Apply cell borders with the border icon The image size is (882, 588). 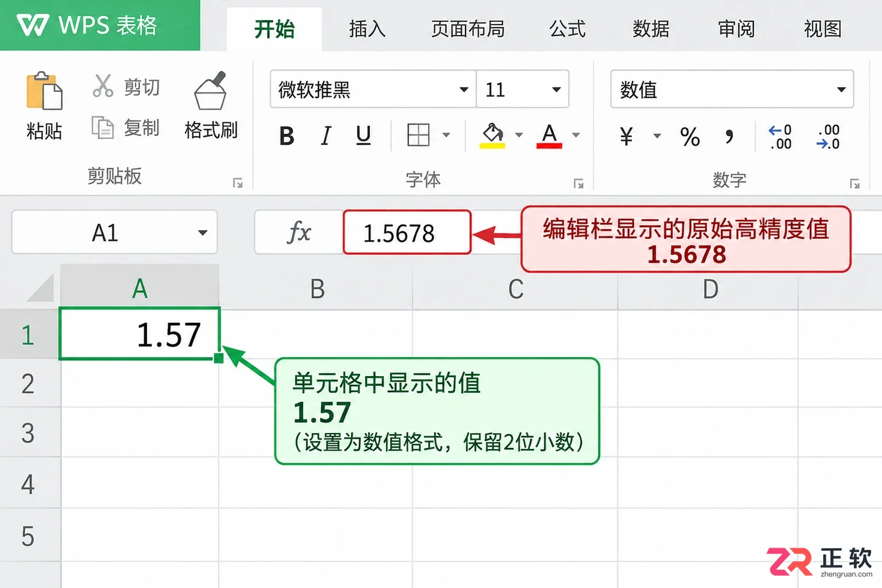pos(418,135)
